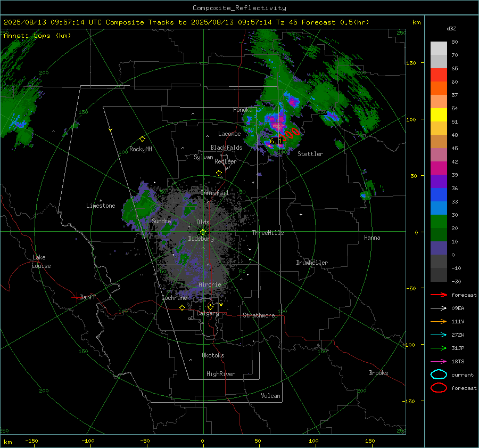
Task: Click the cyan 27ZW arrow legend icon
Action: tap(439, 335)
